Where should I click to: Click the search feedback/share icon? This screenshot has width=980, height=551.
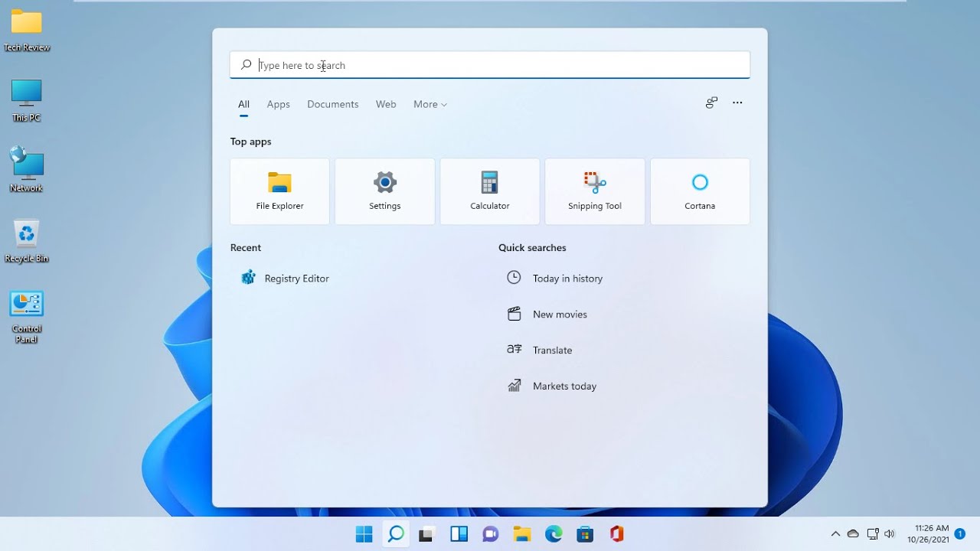click(711, 103)
